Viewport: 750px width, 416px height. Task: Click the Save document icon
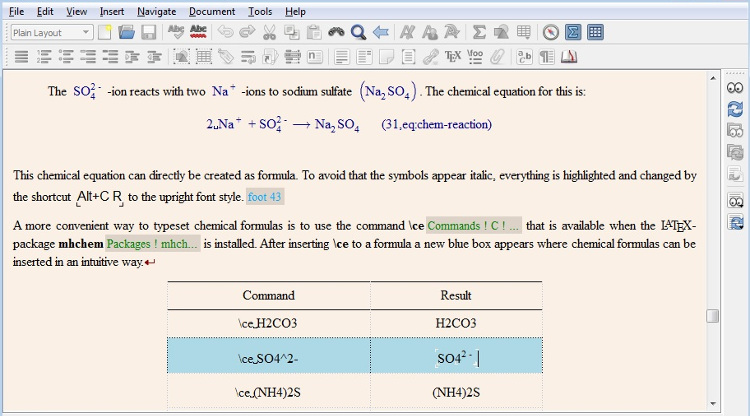[x=148, y=33]
